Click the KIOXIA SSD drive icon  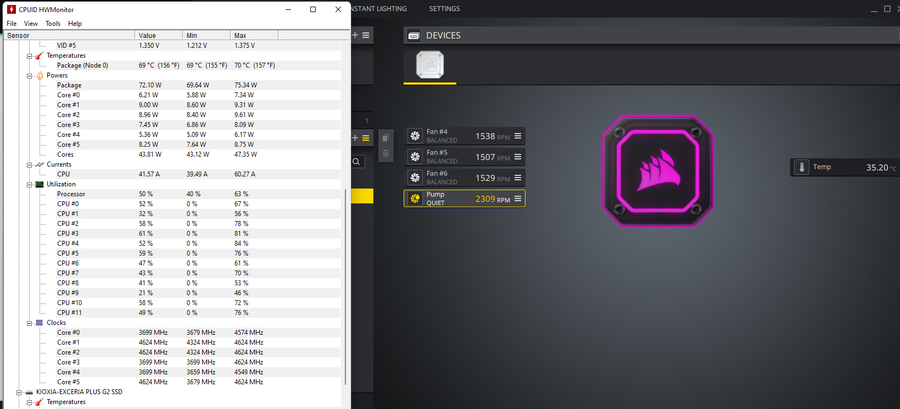pyautogui.click(x=29, y=392)
